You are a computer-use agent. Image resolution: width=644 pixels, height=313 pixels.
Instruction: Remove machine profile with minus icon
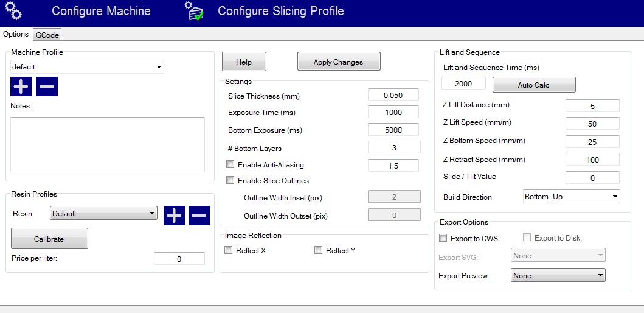pyautogui.click(x=47, y=86)
